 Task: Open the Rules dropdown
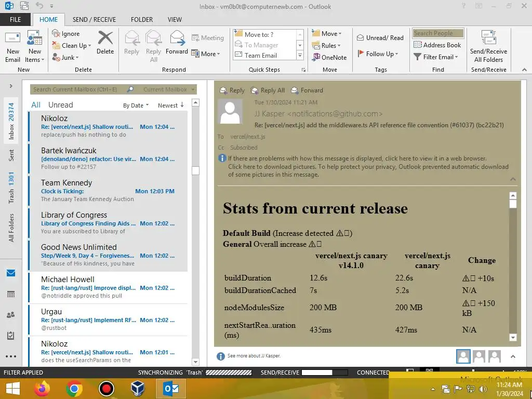pyautogui.click(x=326, y=46)
